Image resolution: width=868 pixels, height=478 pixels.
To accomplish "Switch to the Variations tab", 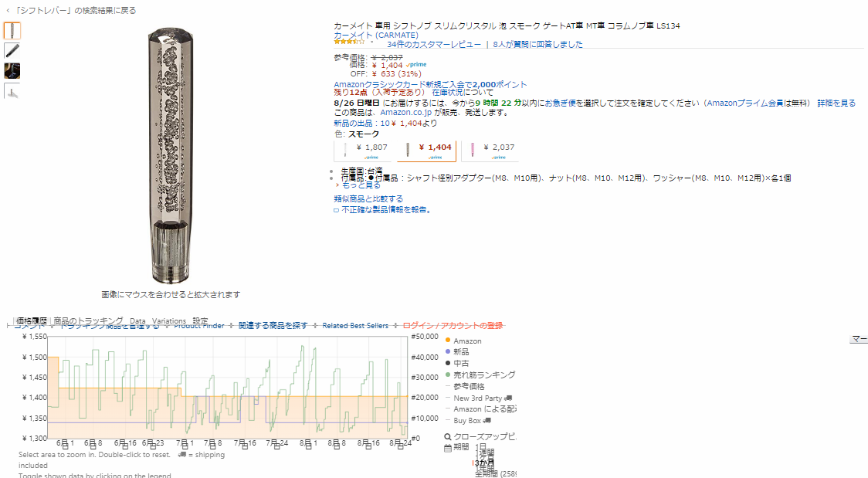I will click(169, 320).
